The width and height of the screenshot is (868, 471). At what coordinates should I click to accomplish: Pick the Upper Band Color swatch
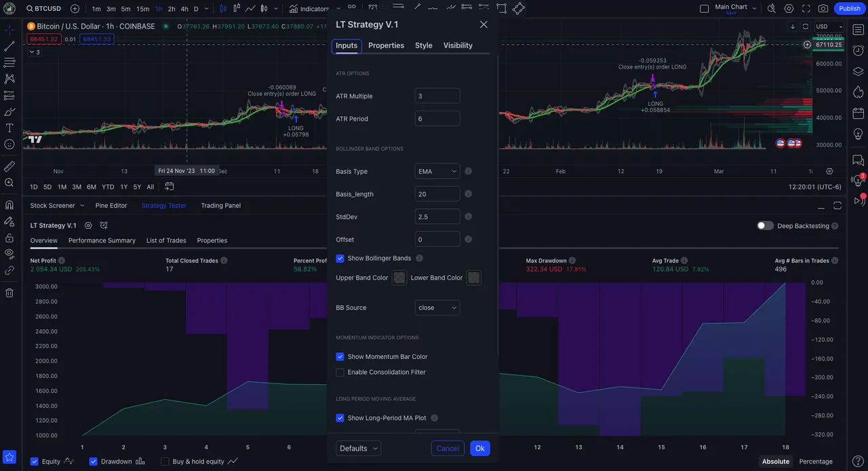pyautogui.click(x=399, y=278)
